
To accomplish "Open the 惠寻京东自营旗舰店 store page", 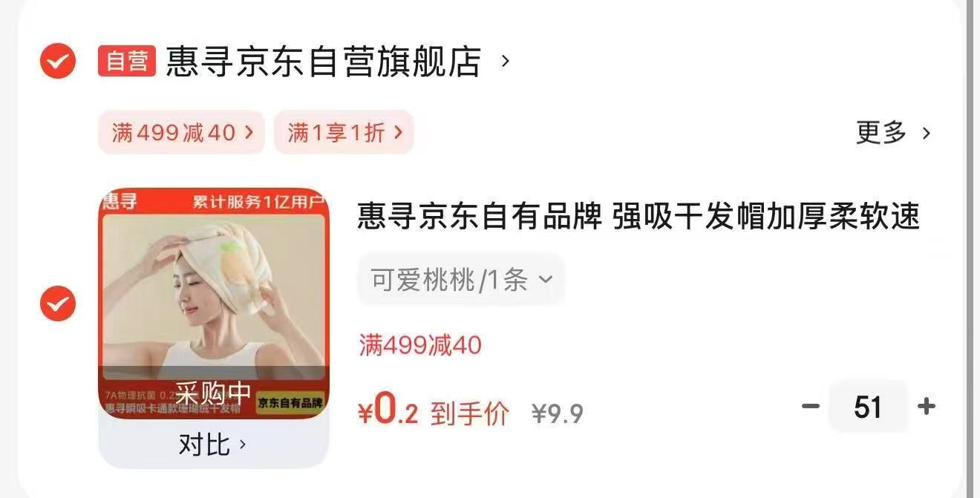I will click(x=323, y=62).
